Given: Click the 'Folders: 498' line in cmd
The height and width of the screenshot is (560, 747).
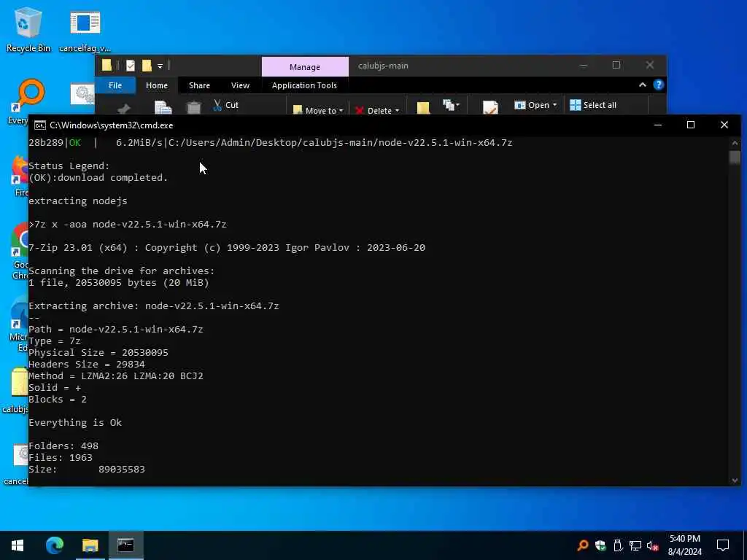Looking at the screenshot, I should pos(63,446).
